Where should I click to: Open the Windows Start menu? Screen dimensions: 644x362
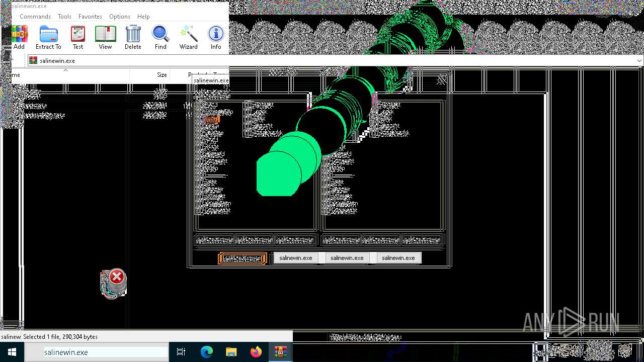[12, 352]
